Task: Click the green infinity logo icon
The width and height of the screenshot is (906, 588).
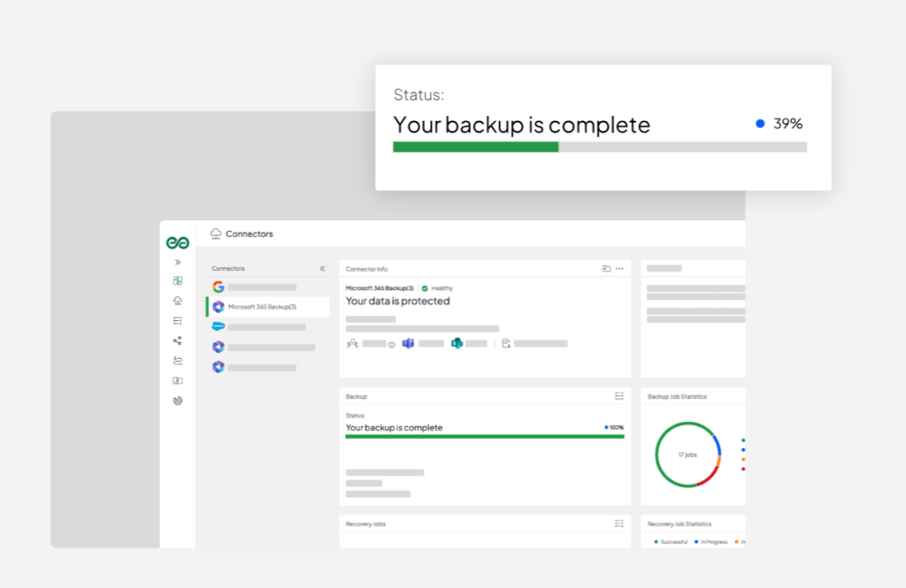Action: pyautogui.click(x=177, y=242)
